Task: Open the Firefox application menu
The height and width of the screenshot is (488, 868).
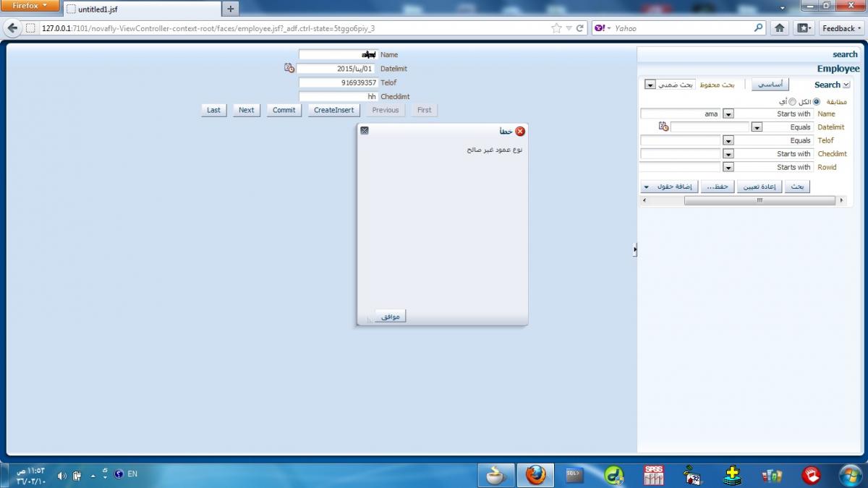Action: pyautogui.click(x=30, y=6)
